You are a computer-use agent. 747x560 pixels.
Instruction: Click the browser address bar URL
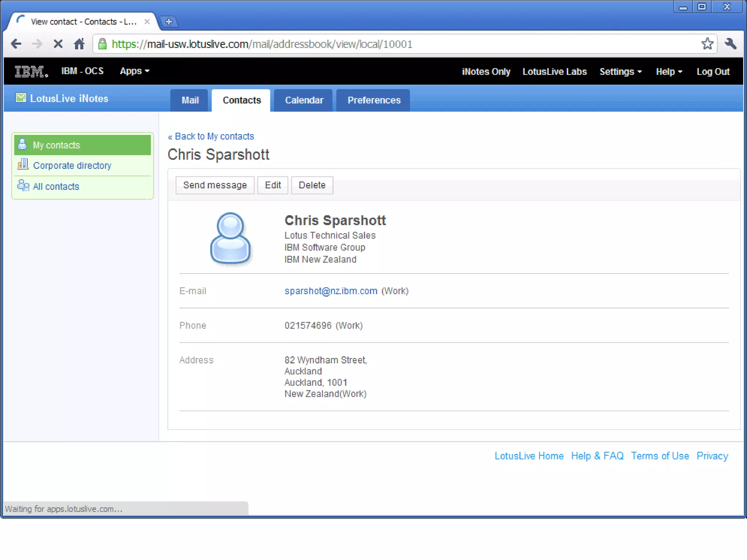[x=262, y=44]
